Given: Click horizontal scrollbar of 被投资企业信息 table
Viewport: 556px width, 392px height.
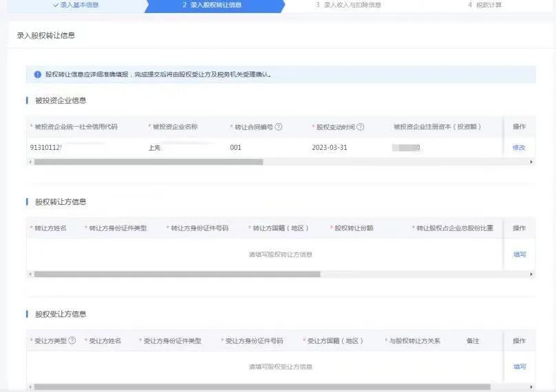Looking at the screenshot, I should pyautogui.click(x=149, y=162).
